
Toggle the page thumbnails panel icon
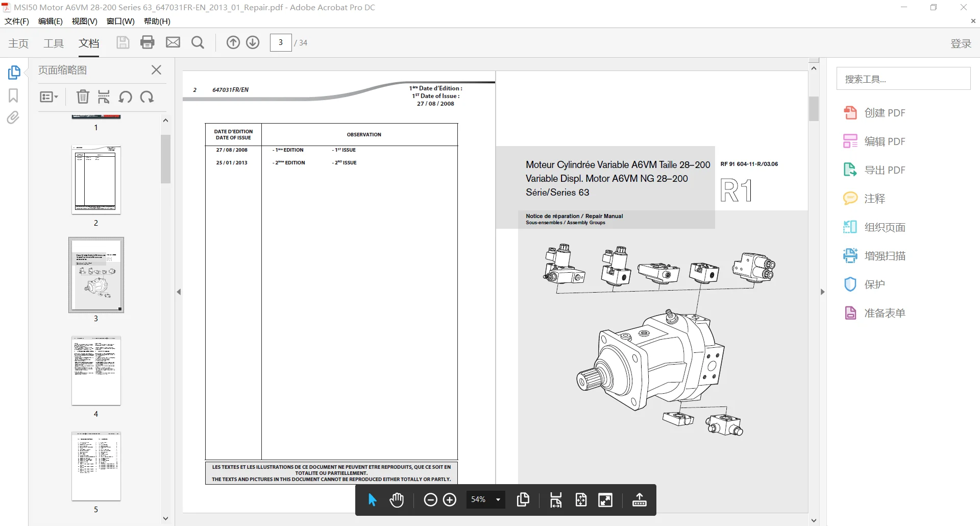tap(14, 73)
